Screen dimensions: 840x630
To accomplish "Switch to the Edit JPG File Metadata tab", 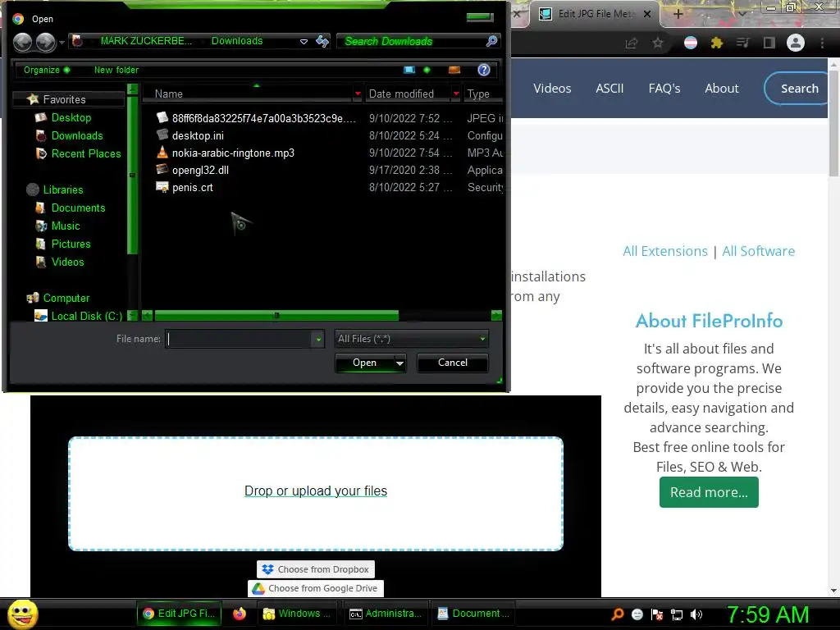I will pyautogui.click(x=595, y=14).
